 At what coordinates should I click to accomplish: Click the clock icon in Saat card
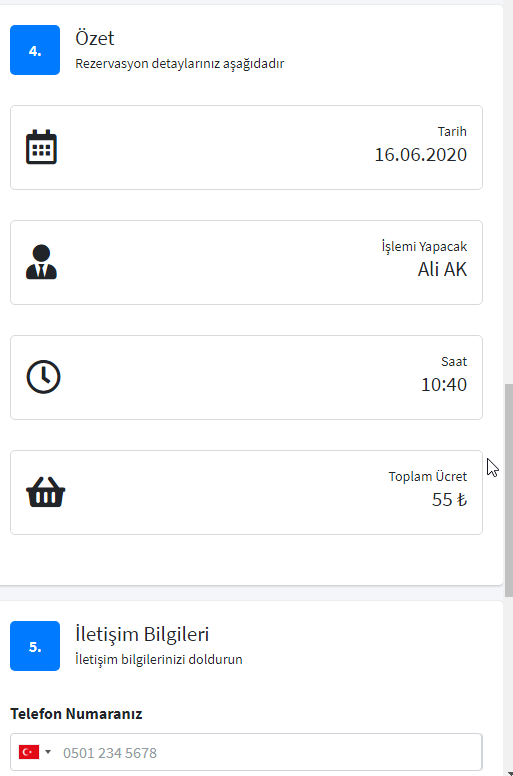point(44,377)
